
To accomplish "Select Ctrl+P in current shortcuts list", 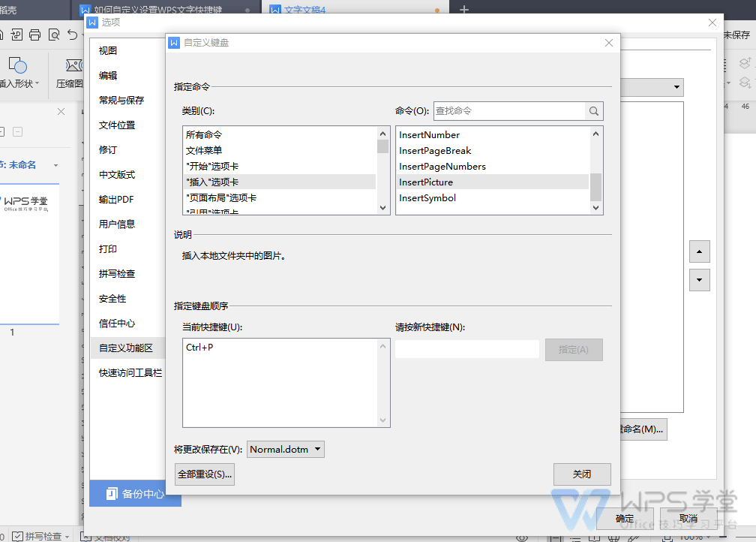I will pyautogui.click(x=199, y=348).
